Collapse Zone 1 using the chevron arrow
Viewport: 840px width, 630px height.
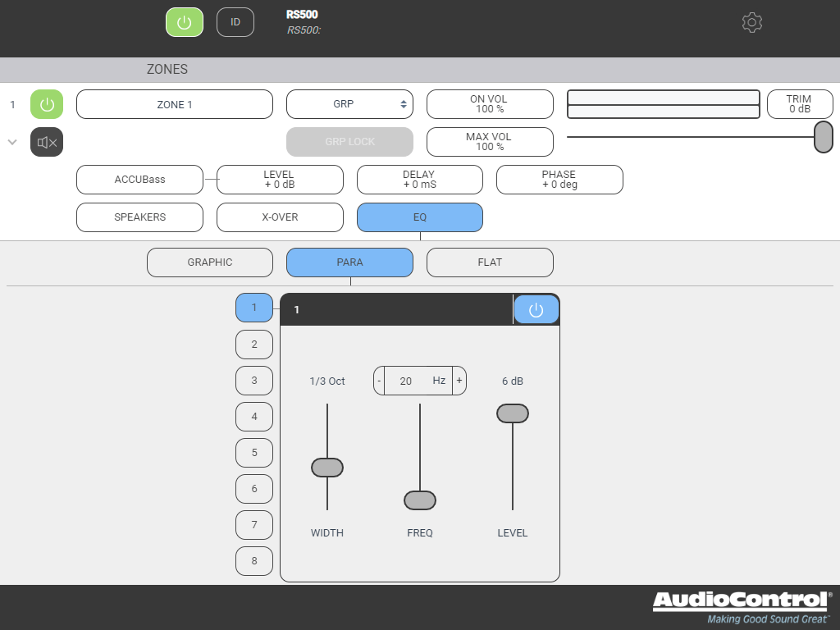[12, 142]
